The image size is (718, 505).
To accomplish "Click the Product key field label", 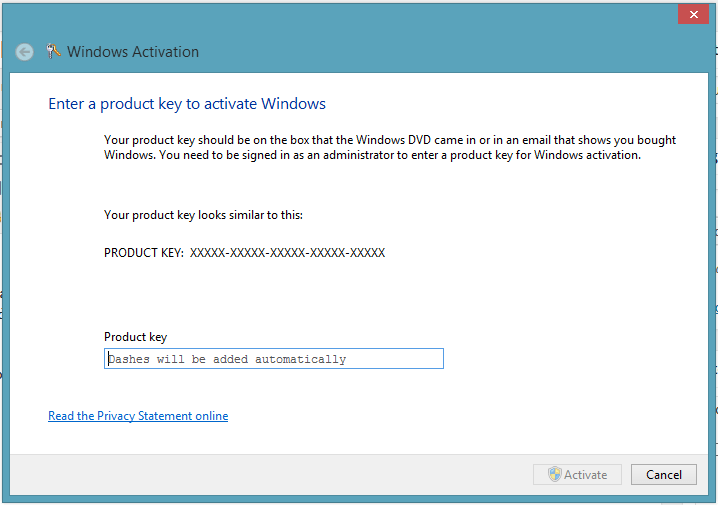I will (136, 337).
